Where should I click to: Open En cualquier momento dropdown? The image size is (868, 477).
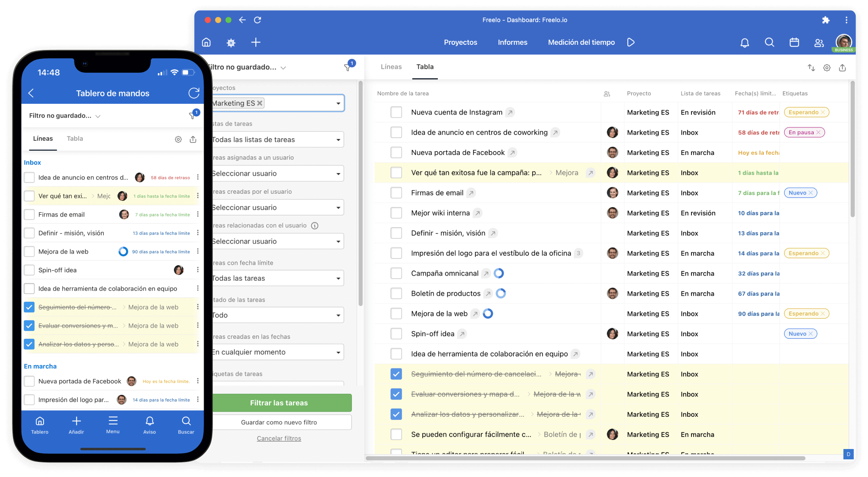(x=278, y=352)
